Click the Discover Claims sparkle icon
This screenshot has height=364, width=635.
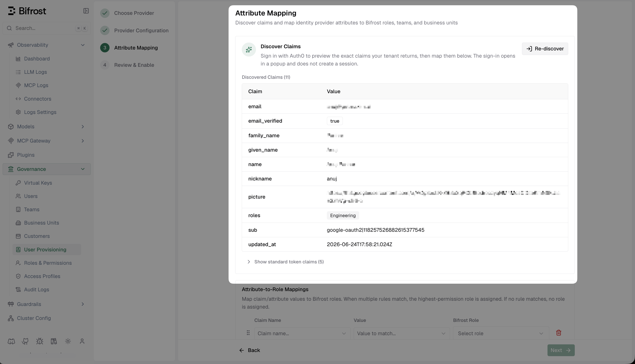tap(249, 50)
